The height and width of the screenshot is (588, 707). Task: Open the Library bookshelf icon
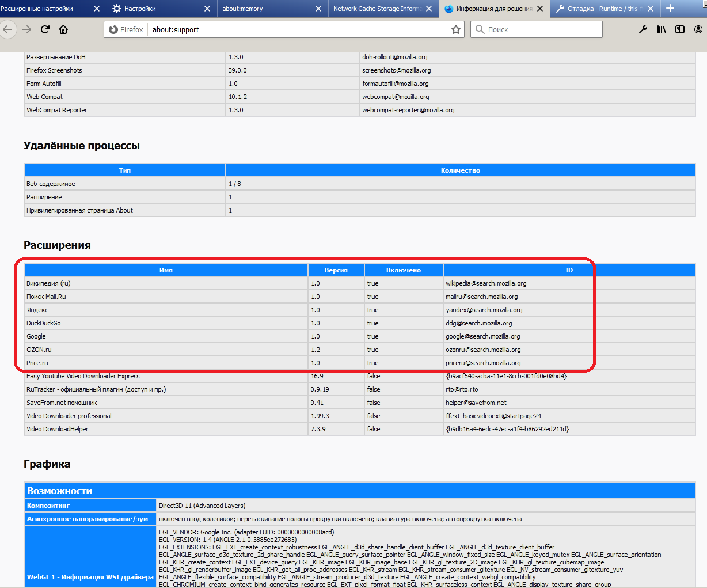click(x=662, y=29)
